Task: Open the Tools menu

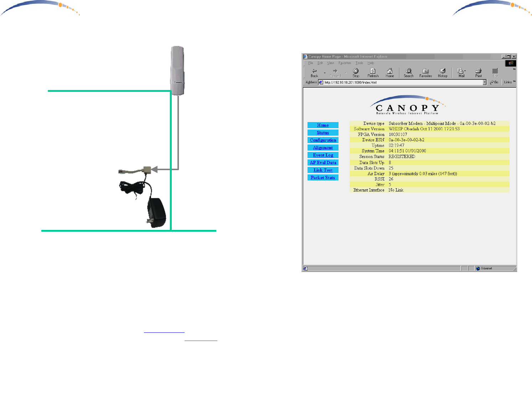Action: click(359, 63)
